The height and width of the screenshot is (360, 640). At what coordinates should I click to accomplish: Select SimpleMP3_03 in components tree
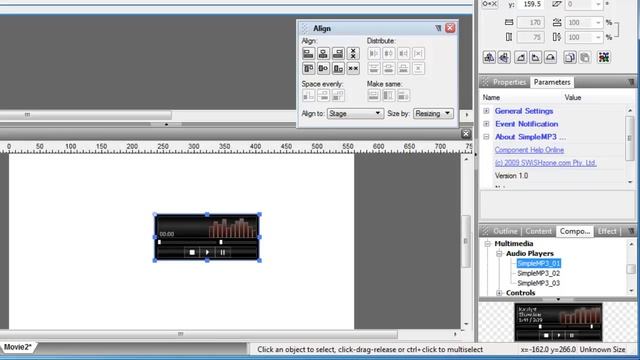tap(538, 283)
